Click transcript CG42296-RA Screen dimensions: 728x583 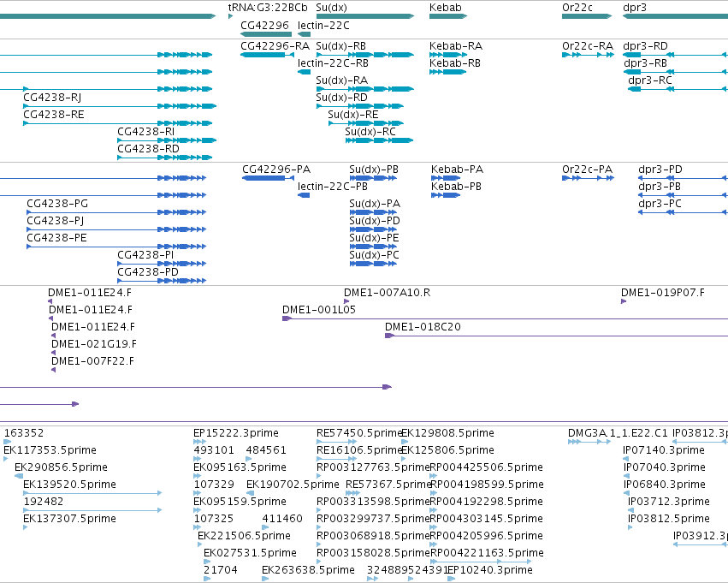[x=275, y=46]
